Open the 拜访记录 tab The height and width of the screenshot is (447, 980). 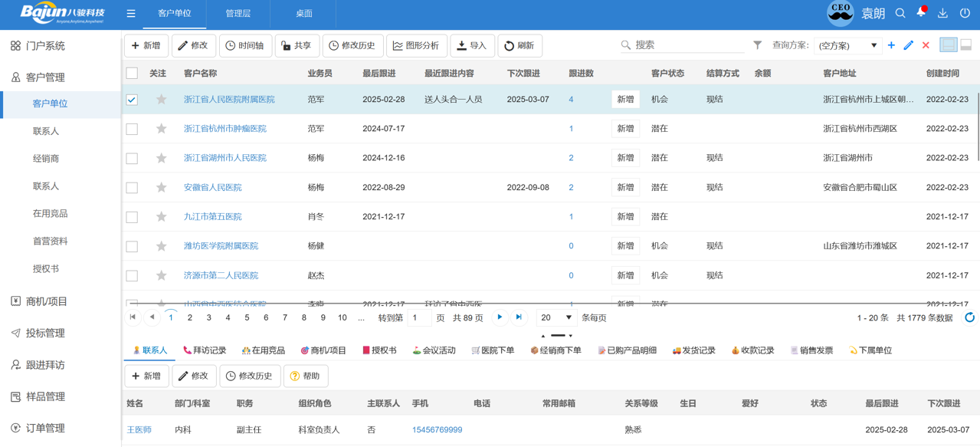tap(205, 350)
